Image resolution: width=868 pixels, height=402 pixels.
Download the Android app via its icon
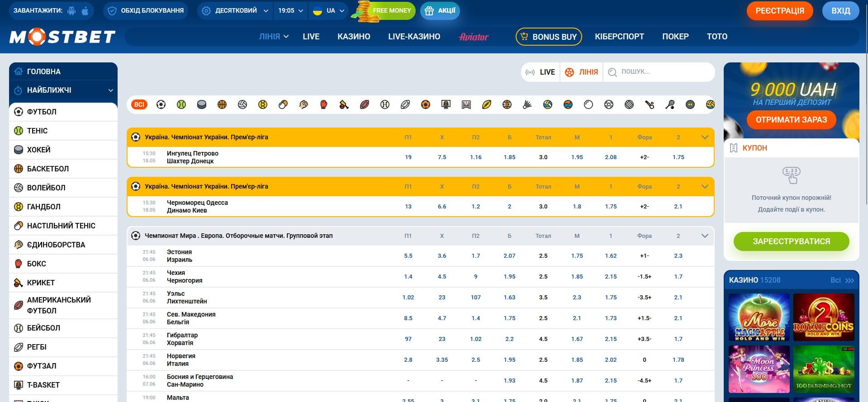71,10
